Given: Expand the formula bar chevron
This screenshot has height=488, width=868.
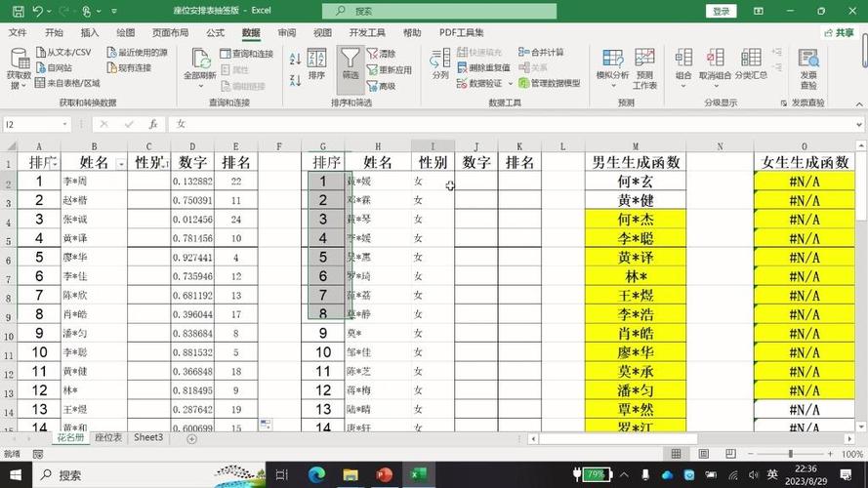Looking at the screenshot, I should (x=859, y=125).
